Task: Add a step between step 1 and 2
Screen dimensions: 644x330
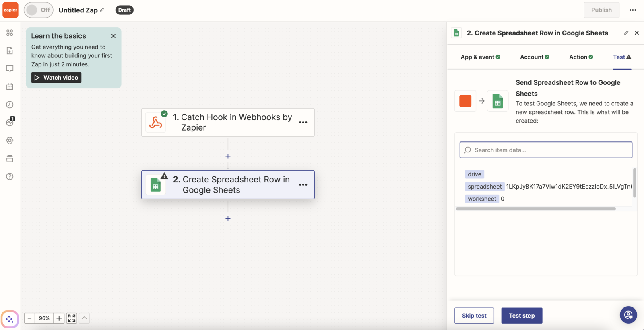Action: coord(228,156)
